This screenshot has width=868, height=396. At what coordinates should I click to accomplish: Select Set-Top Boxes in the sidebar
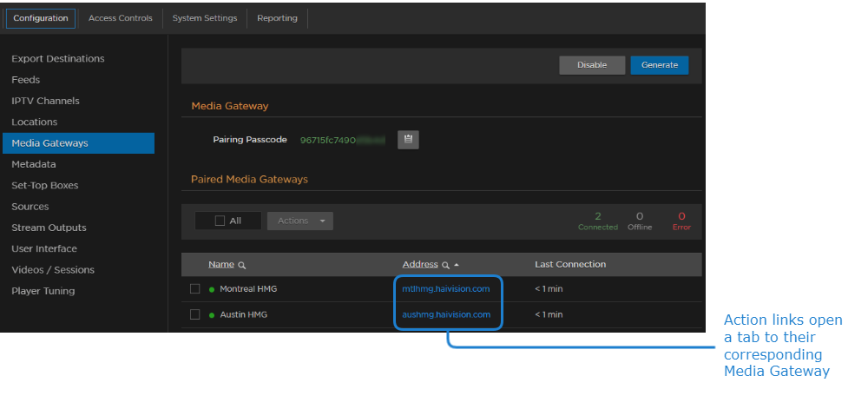pyautogui.click(x=45, y=185)
